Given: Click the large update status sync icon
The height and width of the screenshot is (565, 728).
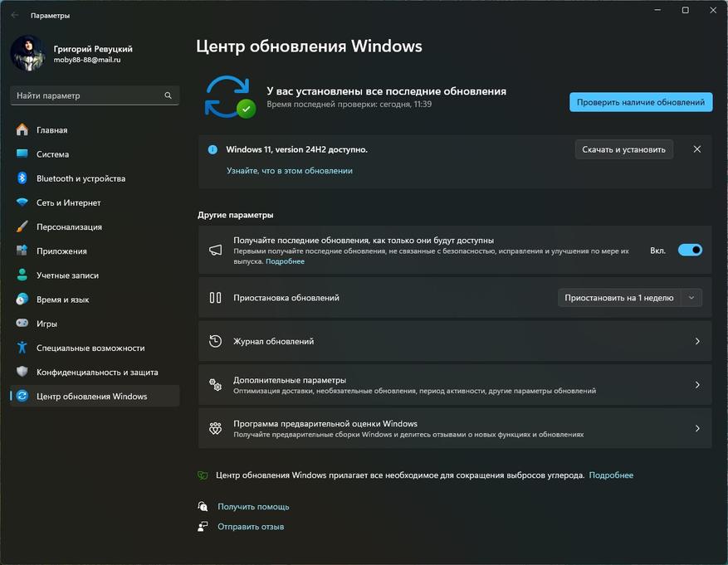Looking at the screenshot, I should (x=230, y=96).
